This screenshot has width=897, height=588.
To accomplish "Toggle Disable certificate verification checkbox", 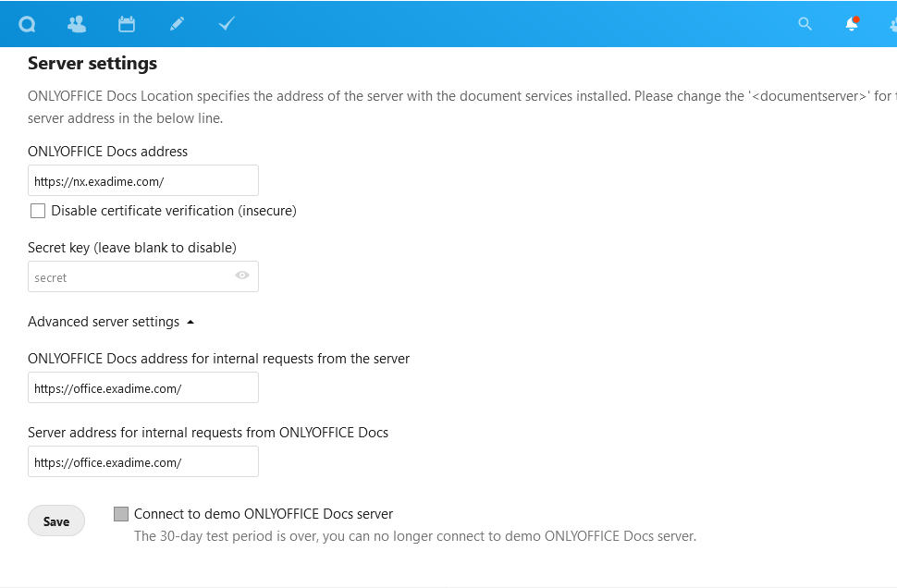I will tap(38, 211).
